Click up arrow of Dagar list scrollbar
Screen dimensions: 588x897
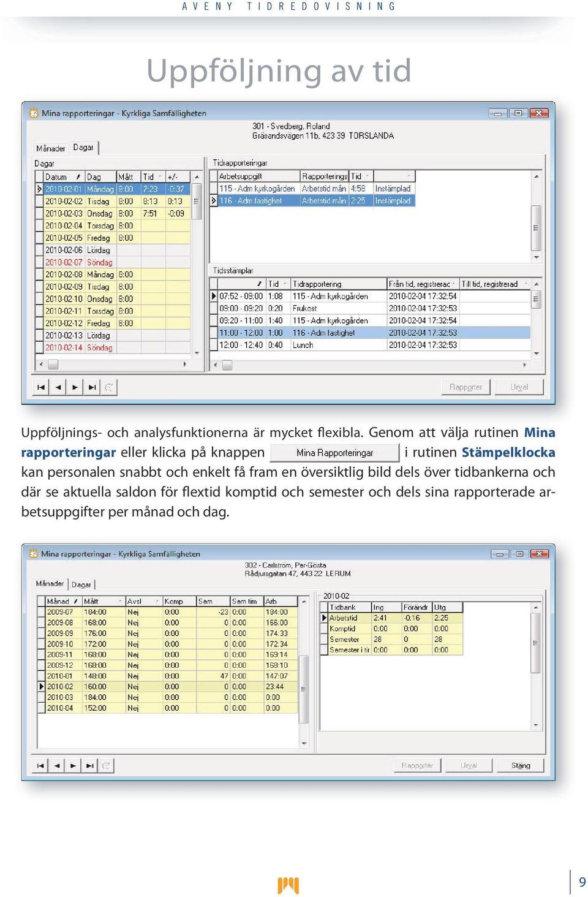click(x=197, y=177)
